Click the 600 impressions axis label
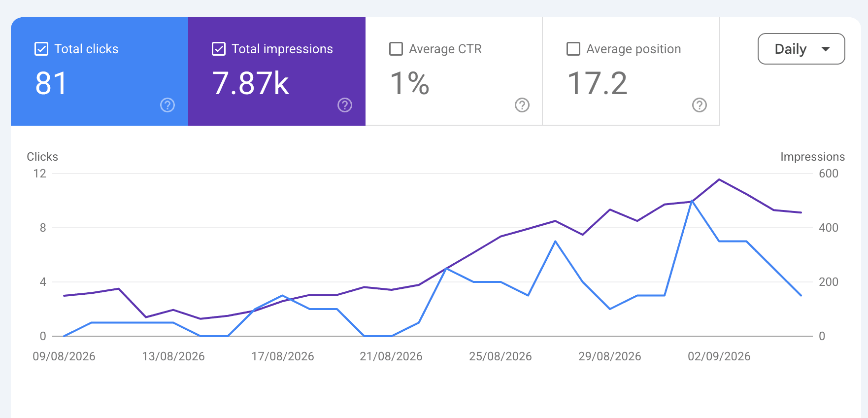The image size is (868, 418). [829, 174]
